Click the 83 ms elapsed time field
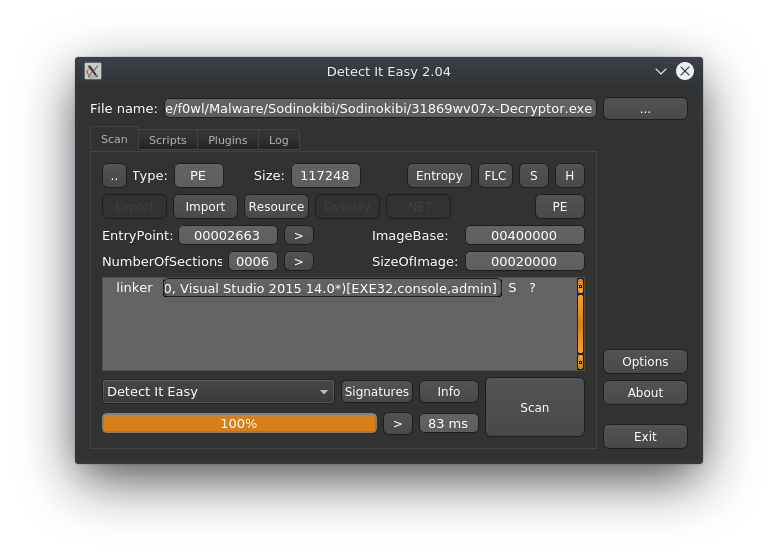Viewport: 778px width, 557px height. click(449, 424)
